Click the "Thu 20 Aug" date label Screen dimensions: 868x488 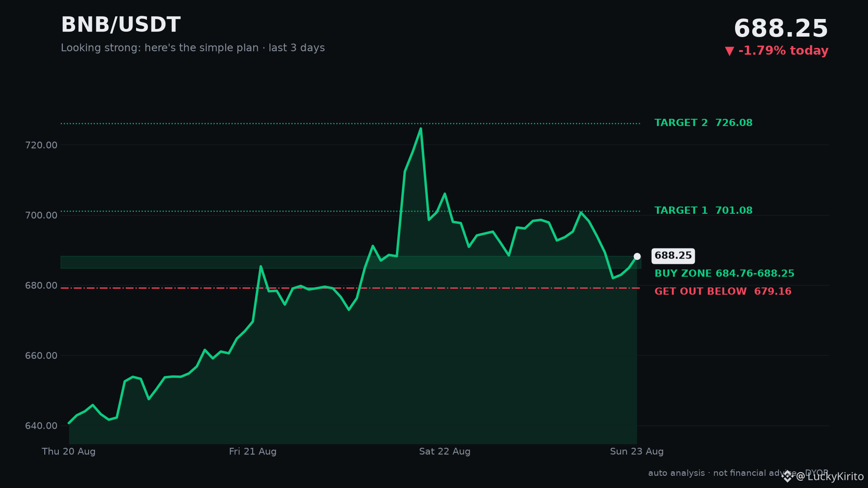69,451
